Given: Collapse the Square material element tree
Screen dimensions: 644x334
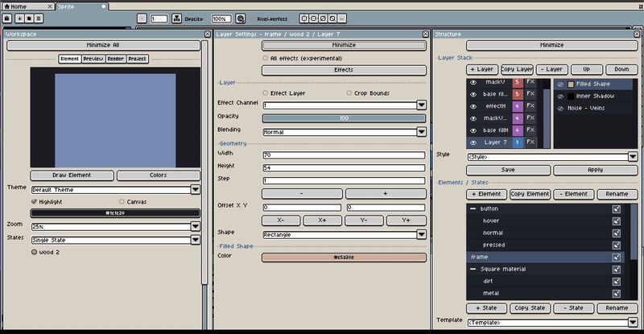Looking at the screenshot, I should (x=473, y=269).
